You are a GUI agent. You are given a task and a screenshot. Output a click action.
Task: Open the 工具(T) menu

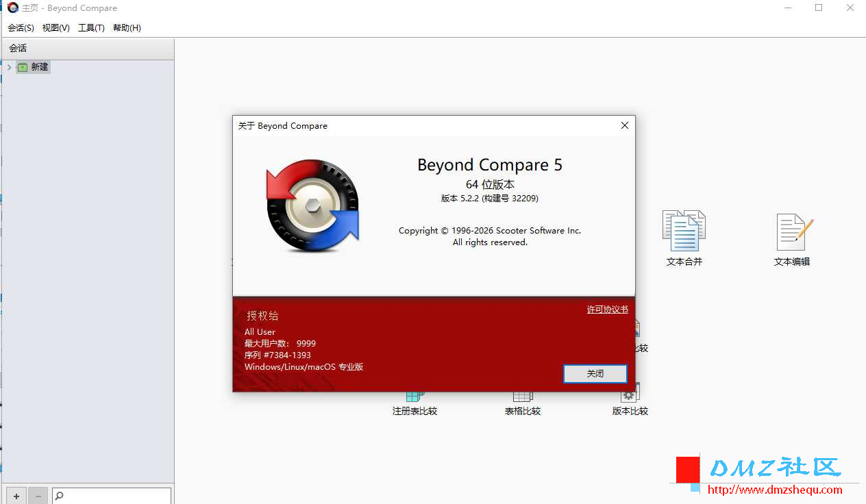tap(91, 27)
